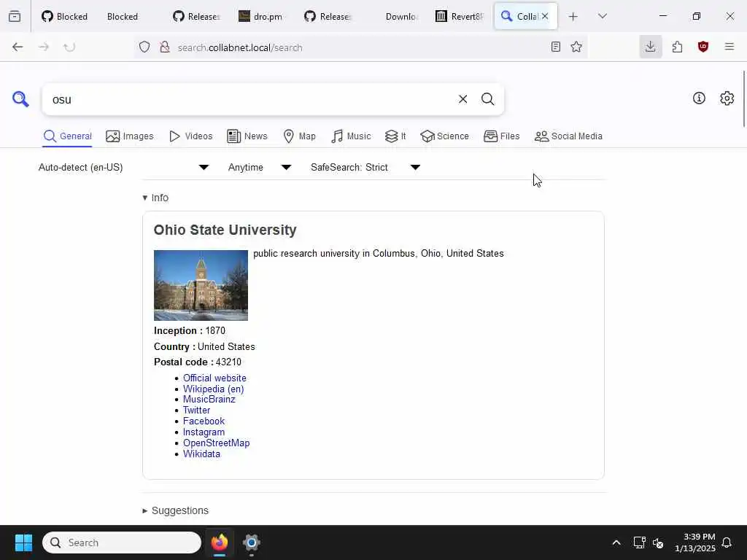This screenshot has height=560, width=747.
Task: Reload the page with the refresh icon
Action: click(69, 47)
